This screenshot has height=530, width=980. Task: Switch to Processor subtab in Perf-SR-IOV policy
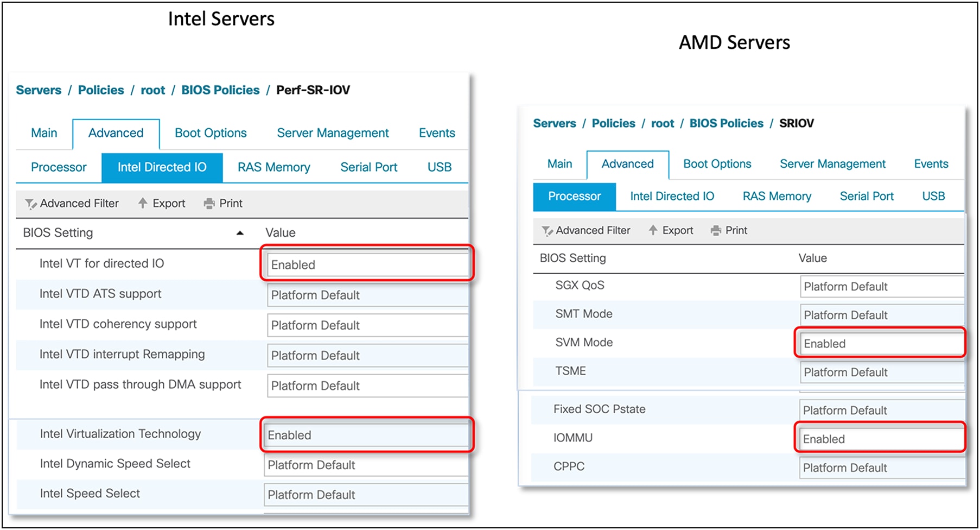coord(59,167)
